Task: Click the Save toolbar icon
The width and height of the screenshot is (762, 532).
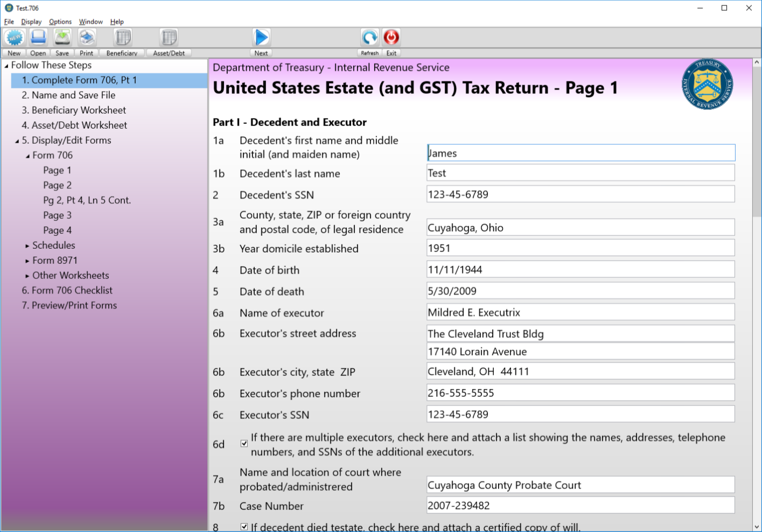Action: 62,37
